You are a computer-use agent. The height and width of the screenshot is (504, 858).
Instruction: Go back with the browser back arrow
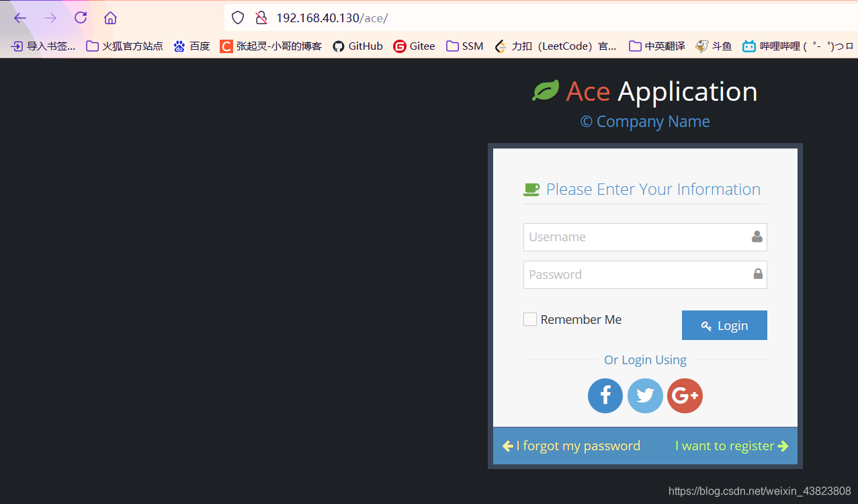(20, 18)
